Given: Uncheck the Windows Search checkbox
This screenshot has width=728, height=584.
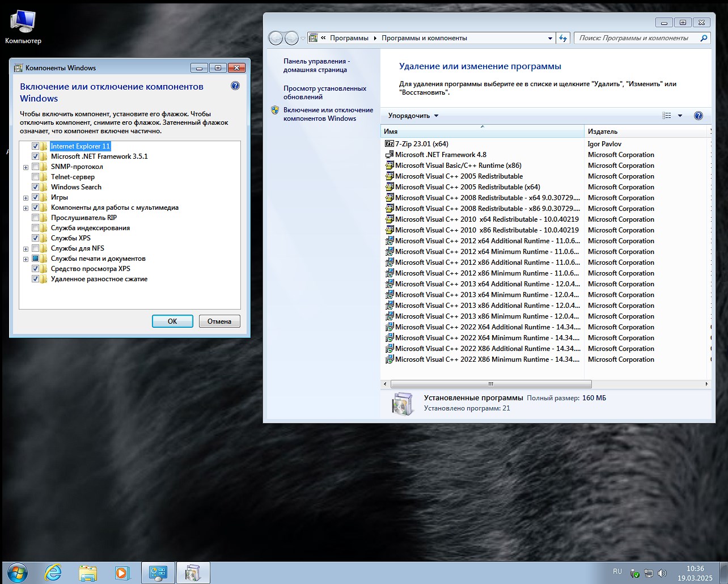Looking at the screenshot, I should (36, 187).
